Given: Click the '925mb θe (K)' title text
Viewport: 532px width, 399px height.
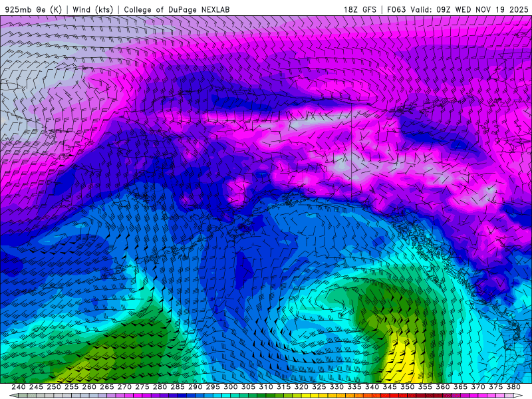Looking at the screenshot, I should (x=34, y=10).
